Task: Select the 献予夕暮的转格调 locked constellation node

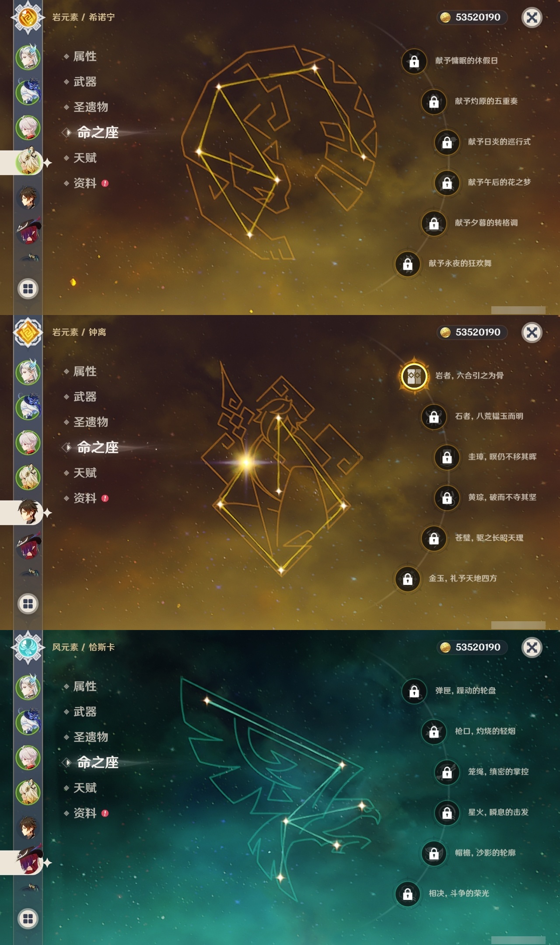Action: (x=434, y=223)
